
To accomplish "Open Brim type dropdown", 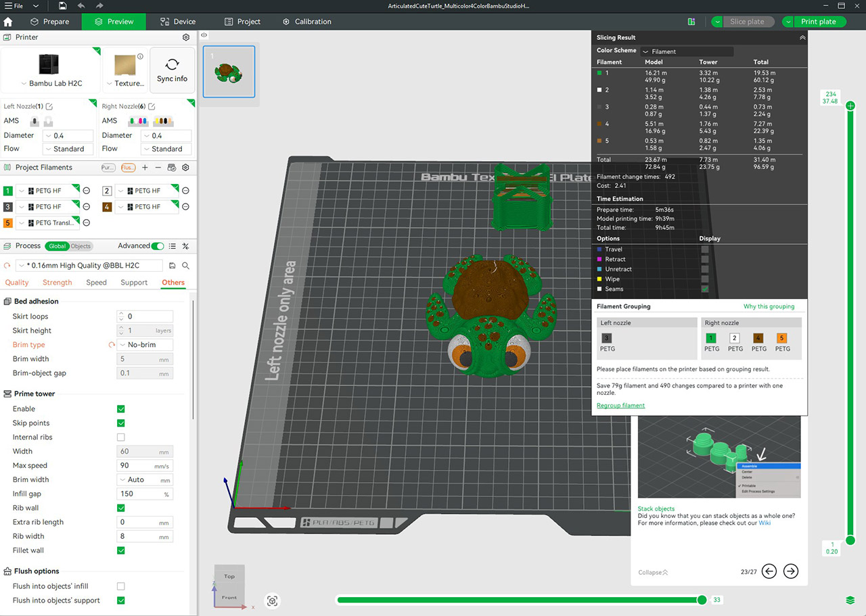I will pyautogui.click(x=145, y=345).
